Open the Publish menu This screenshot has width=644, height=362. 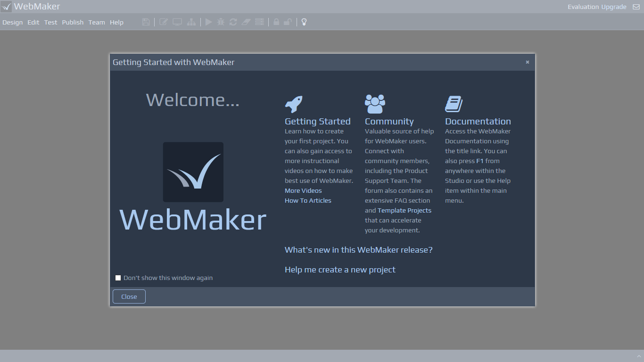73,22
